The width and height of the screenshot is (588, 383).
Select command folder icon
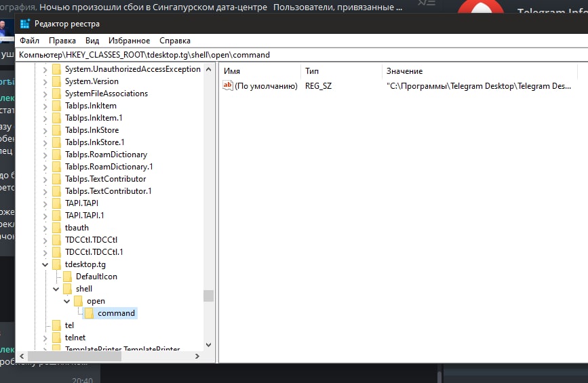click(90, 313)
